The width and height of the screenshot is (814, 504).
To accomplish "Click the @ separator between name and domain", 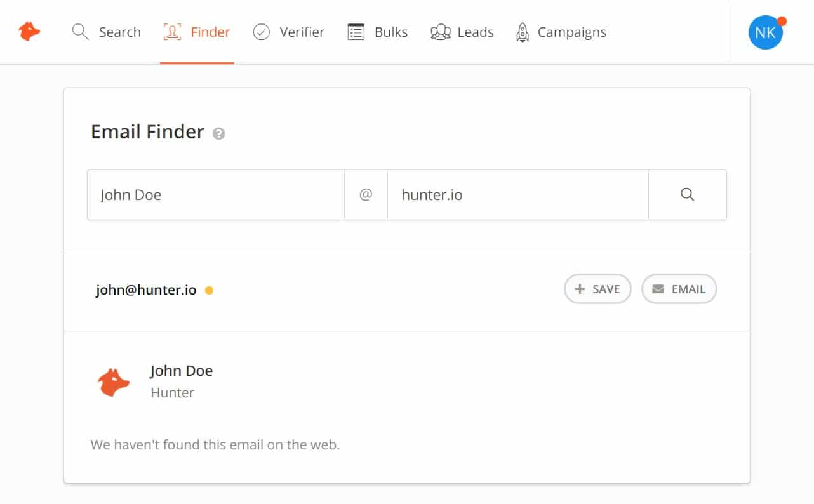I will point(366,195).
